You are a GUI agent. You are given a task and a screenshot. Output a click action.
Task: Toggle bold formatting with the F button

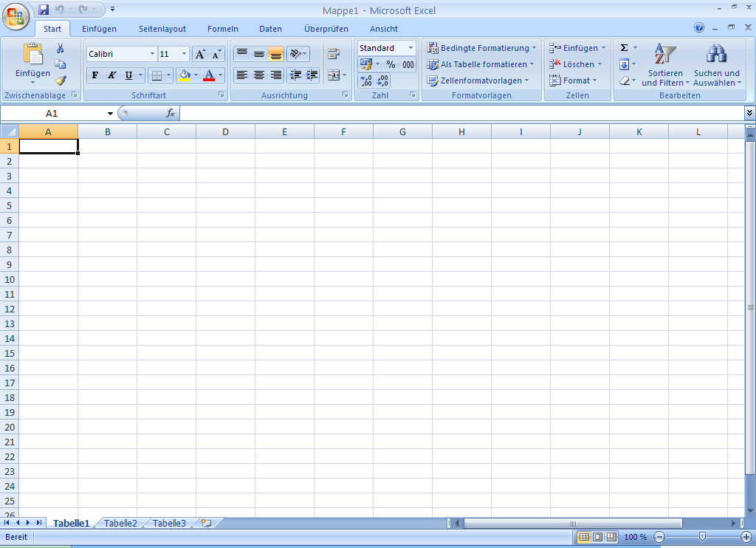95,75
